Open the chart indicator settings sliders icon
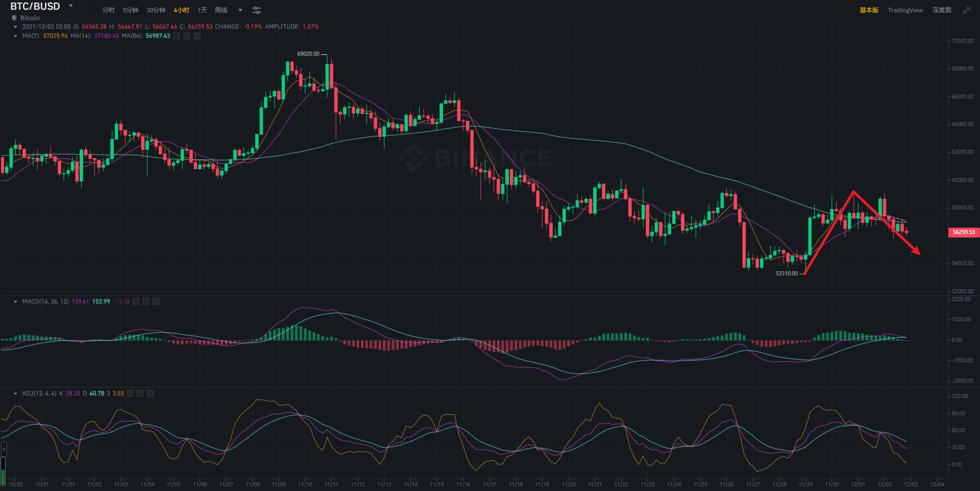 257,10
